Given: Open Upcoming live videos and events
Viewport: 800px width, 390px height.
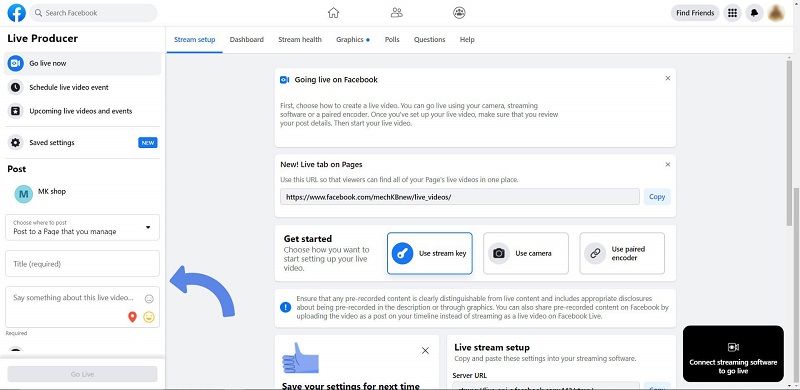Looking at the screenshot, I should click(x=82, y=111).
